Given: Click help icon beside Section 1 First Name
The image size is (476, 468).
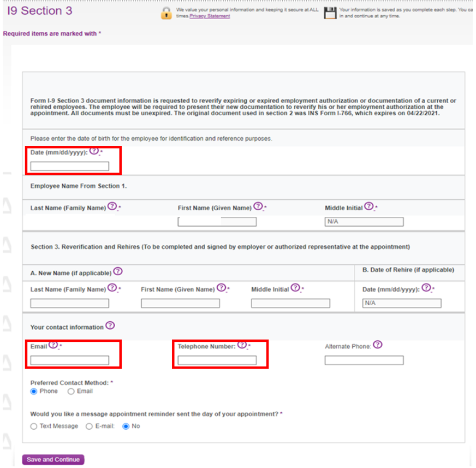Looking at the screenshot, I should [x=258, y=206].
